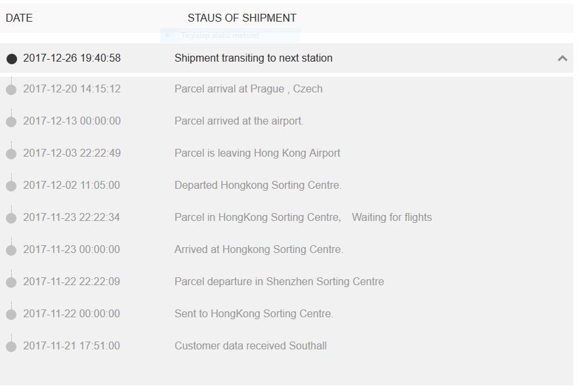Click the dark dot for 2017-12-26 entry
The image size is (580, 392).
pyautogui.click(x=11, y=58)
